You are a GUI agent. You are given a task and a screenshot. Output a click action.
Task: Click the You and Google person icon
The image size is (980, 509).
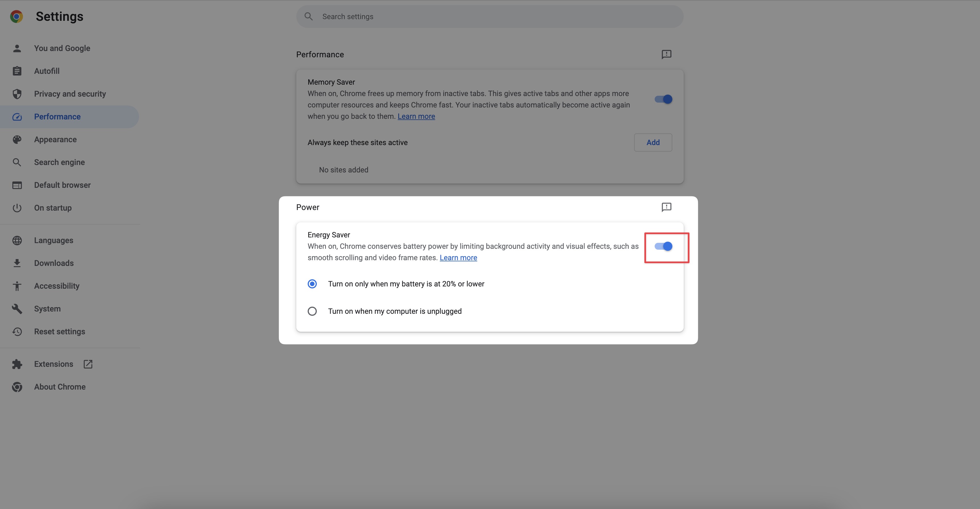point(17,48)
